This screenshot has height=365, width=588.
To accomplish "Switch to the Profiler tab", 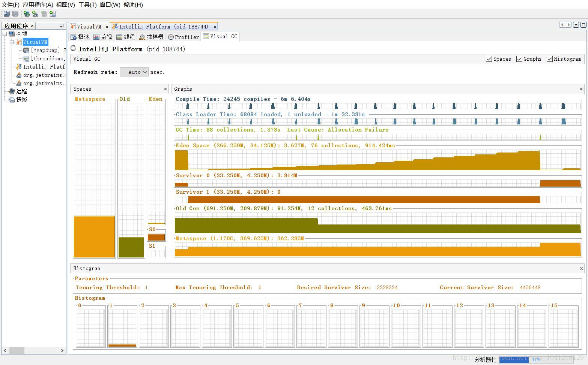I will 183,37.
